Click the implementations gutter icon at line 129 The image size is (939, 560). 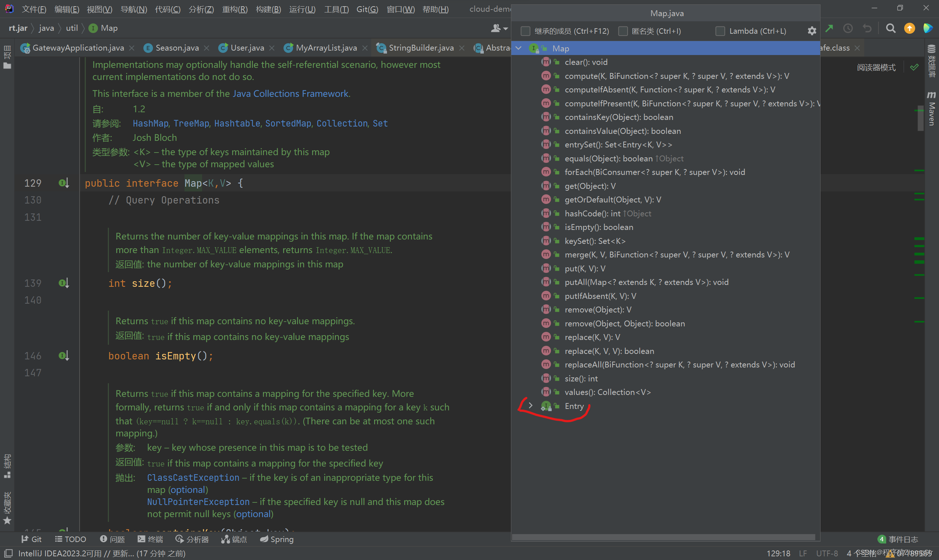pos(64,183)
